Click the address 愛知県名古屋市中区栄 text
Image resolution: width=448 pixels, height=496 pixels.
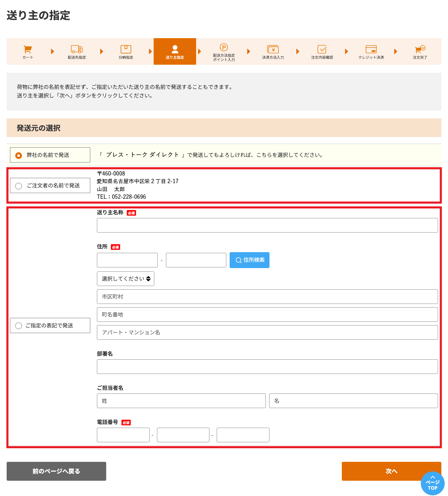pos(138,181)
